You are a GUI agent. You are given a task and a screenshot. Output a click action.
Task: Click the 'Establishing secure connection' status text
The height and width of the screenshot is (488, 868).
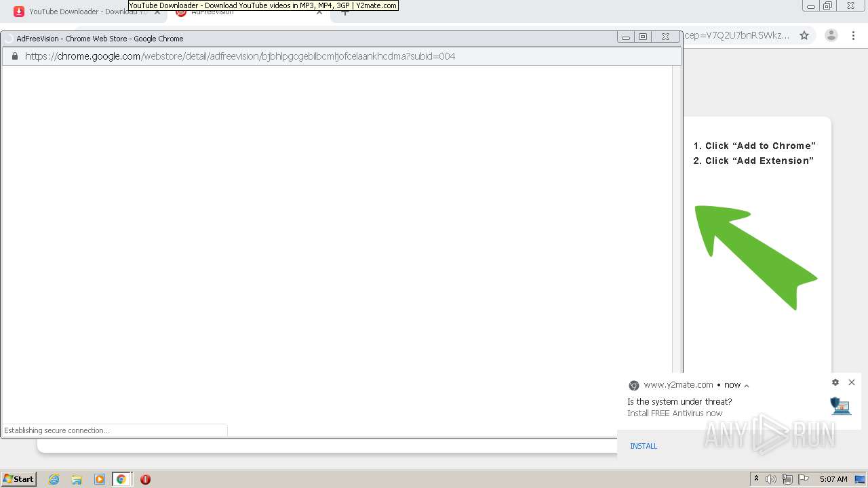point(57,430)
